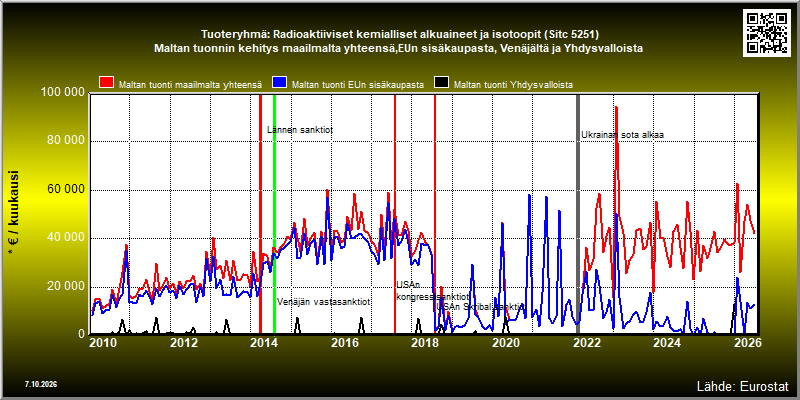Click the 'Venäjän vastasanktiot' annotation
Viewport: 800px width, 400px height.
[x=323, y=302]
